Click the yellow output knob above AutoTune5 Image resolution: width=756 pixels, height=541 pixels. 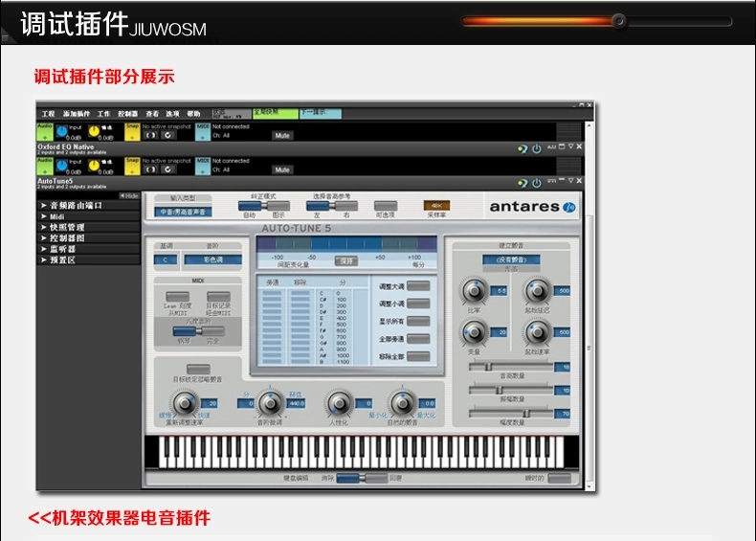(x=94, y=166)
